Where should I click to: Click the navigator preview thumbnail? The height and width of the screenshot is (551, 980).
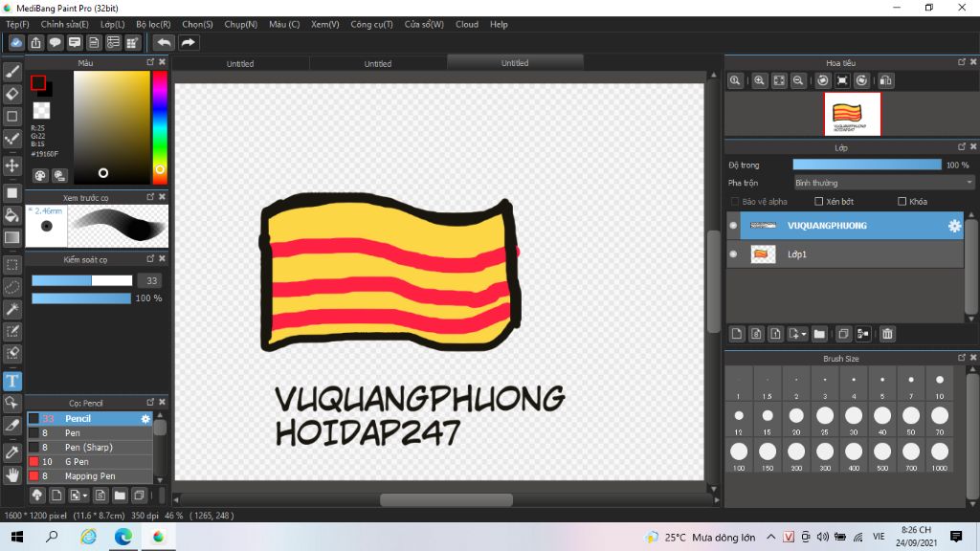click(x=853, y=114)
